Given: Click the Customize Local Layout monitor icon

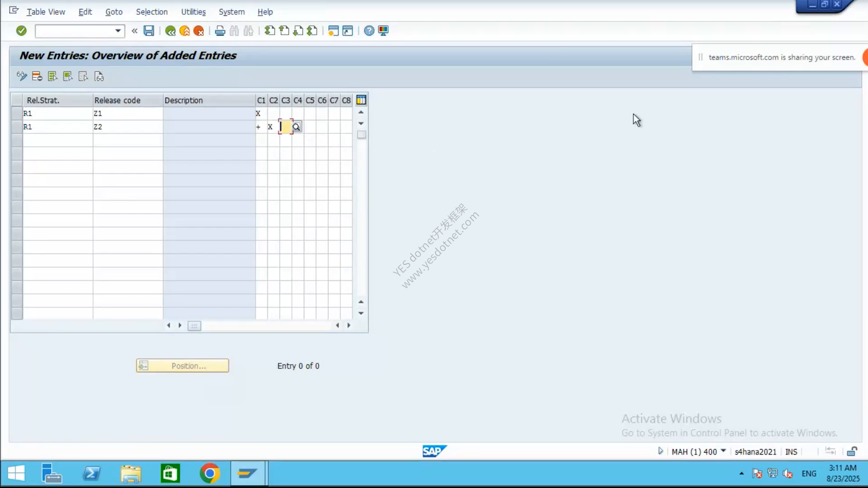Looking at the screenshot, I should coord(383,31).
